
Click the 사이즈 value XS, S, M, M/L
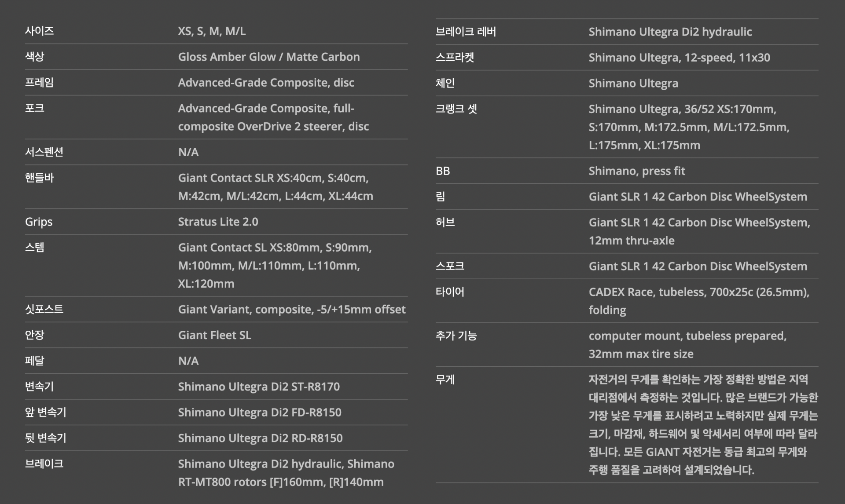tap(212, 31)
